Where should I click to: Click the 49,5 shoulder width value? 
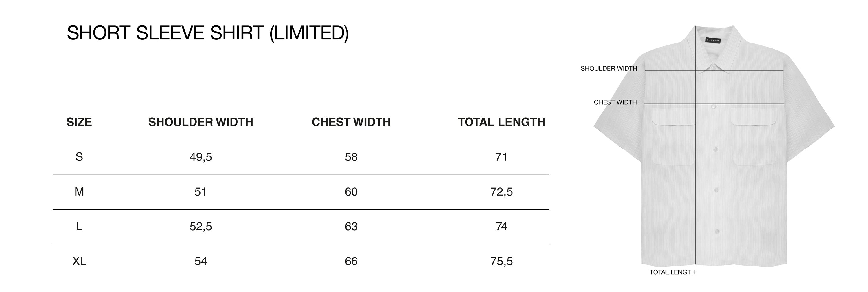(x=201, y=157)
